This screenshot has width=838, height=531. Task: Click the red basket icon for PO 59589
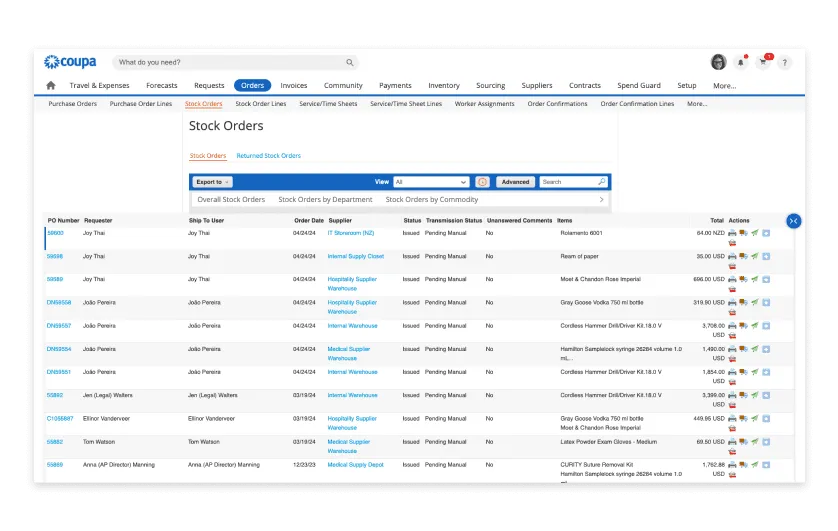pyautogui.click(x=732, y=290)
